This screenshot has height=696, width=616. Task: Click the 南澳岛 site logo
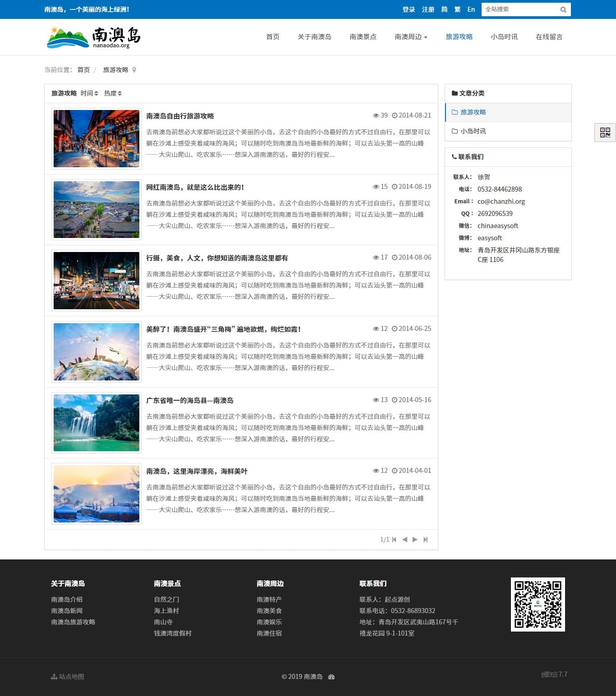coord(94,37)
